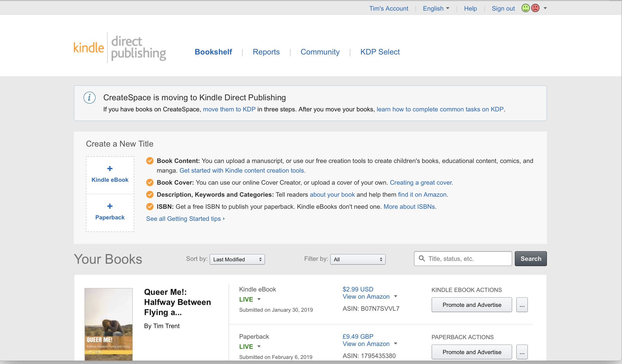Expand the arrow next to feedback faces

(545, 8)
